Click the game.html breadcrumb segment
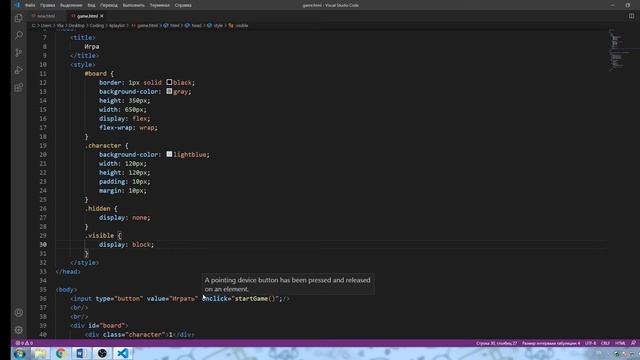The width and height of the screenshot is (640, 360). click(x=144, y=25)
